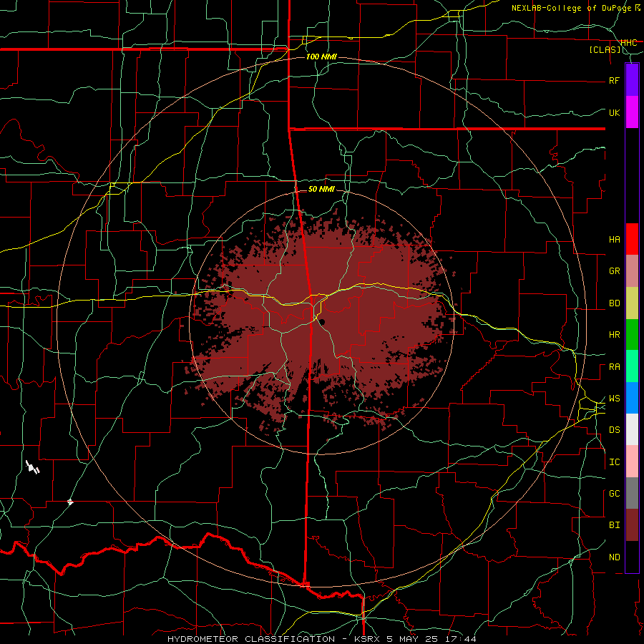Image resolution: width=644 pixels, height=644 pixels.
Task: Click the dark green HR legend swatch
Action: click(632, 335)
